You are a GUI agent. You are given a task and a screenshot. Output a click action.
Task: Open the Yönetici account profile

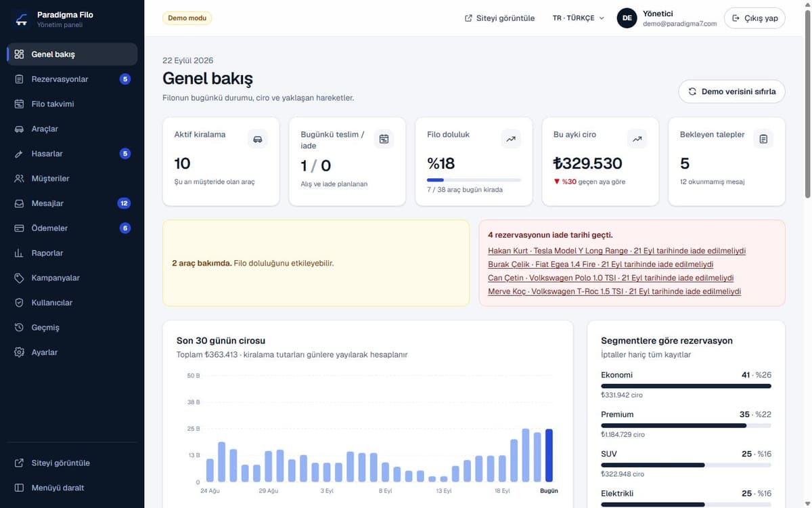(667, 18)
